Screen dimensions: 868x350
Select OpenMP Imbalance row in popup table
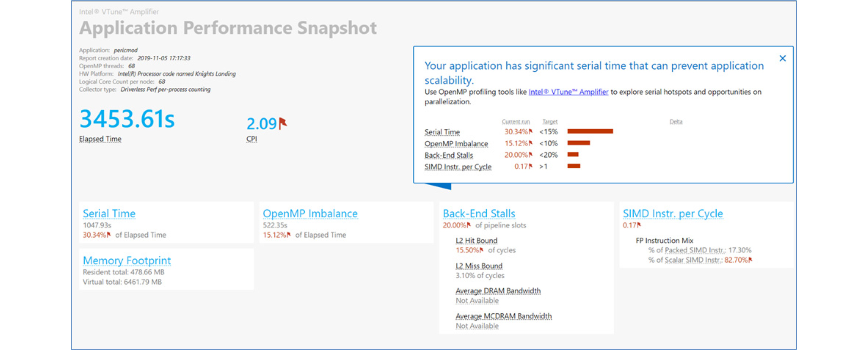pos(456,144)
